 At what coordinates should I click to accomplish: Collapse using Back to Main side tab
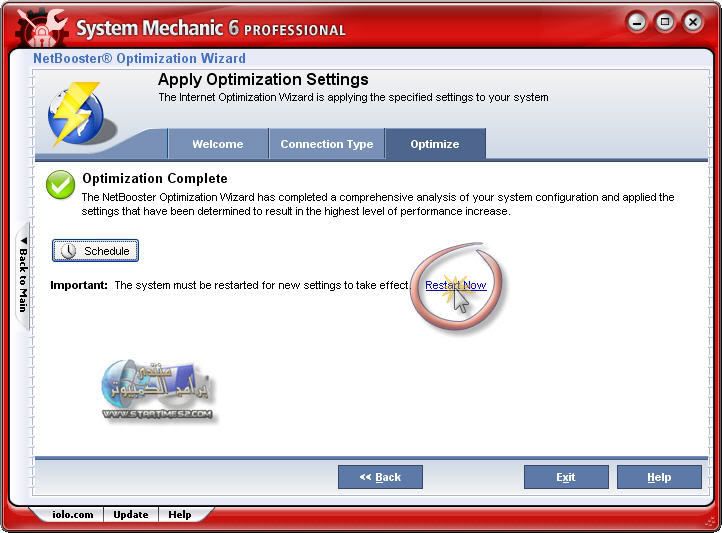pos(23,275)
